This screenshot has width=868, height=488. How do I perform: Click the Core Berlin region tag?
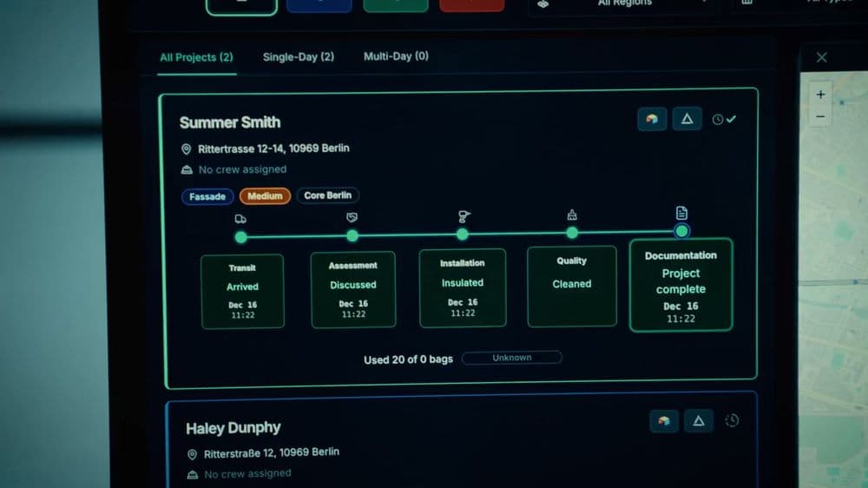[x=328, y=195]
